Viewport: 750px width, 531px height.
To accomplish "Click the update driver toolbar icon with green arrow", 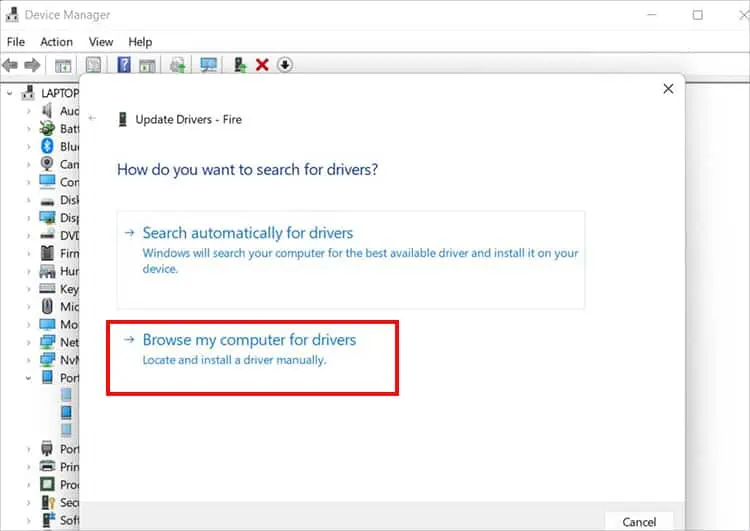I will (240, 65).
